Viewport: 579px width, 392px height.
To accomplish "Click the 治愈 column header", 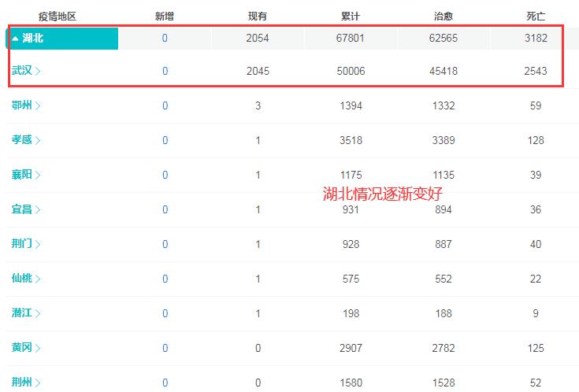I will click(x=444, y=17).
